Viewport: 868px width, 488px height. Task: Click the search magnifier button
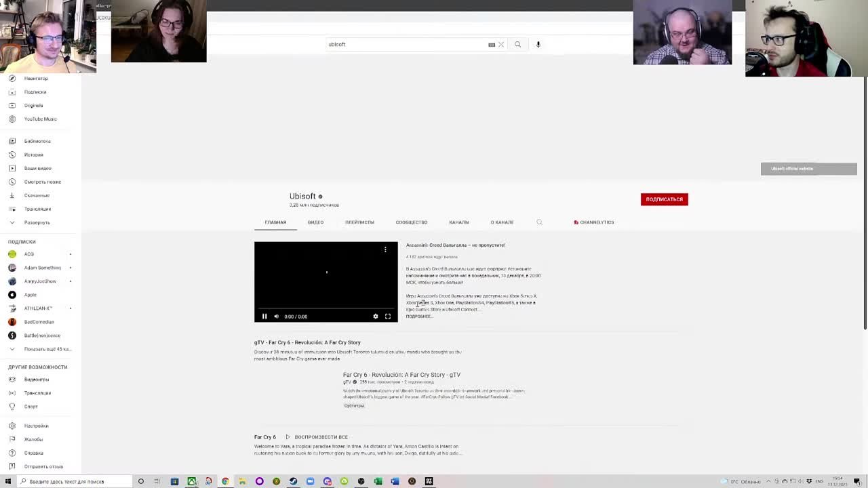517,44
